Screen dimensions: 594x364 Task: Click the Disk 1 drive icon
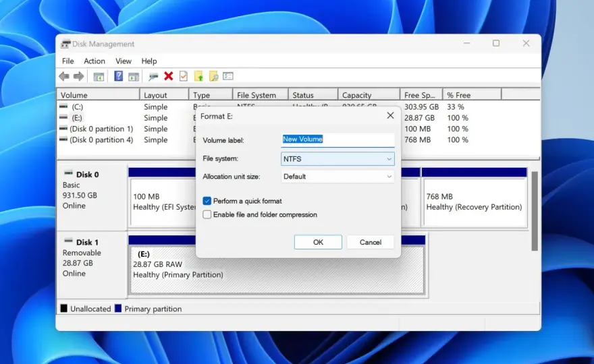[68, 241]
